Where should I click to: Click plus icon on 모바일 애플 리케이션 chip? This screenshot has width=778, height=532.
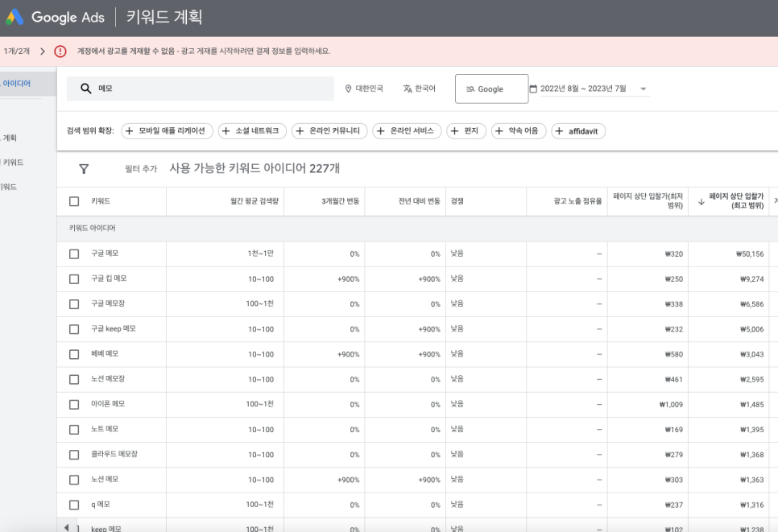point(129,131)
